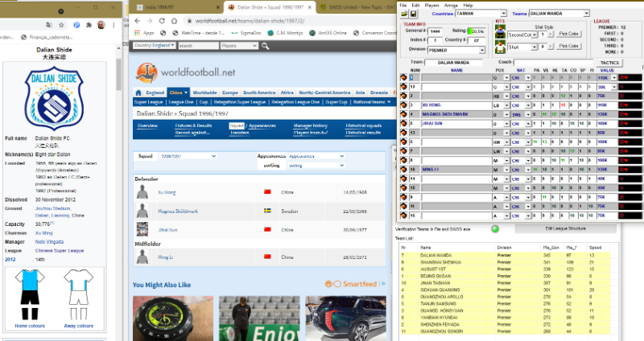Screen dimensions: 644x341
Task: Click the first kit Pick Color button
Action: 568,34
